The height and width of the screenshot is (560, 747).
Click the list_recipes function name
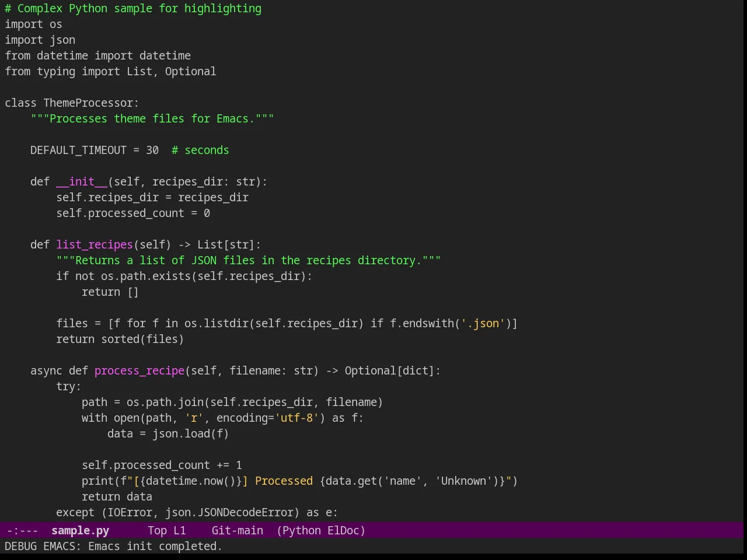pyautogui.click(x=95, y=244)
